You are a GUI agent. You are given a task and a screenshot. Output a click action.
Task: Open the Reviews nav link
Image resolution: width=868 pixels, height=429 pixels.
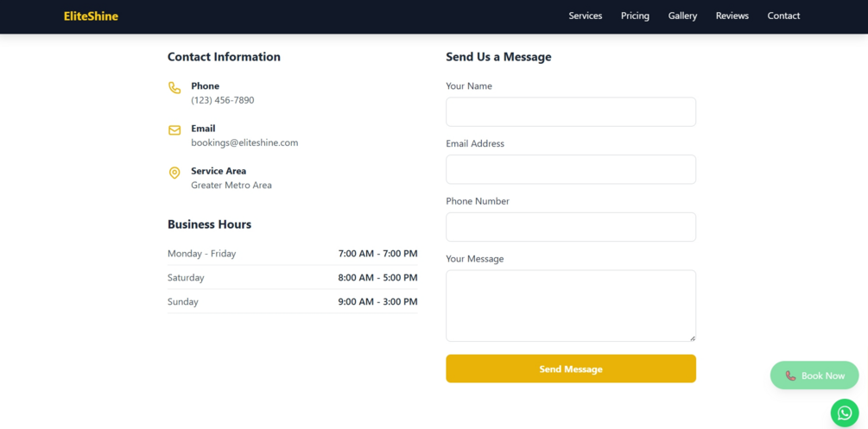[732, 16]
